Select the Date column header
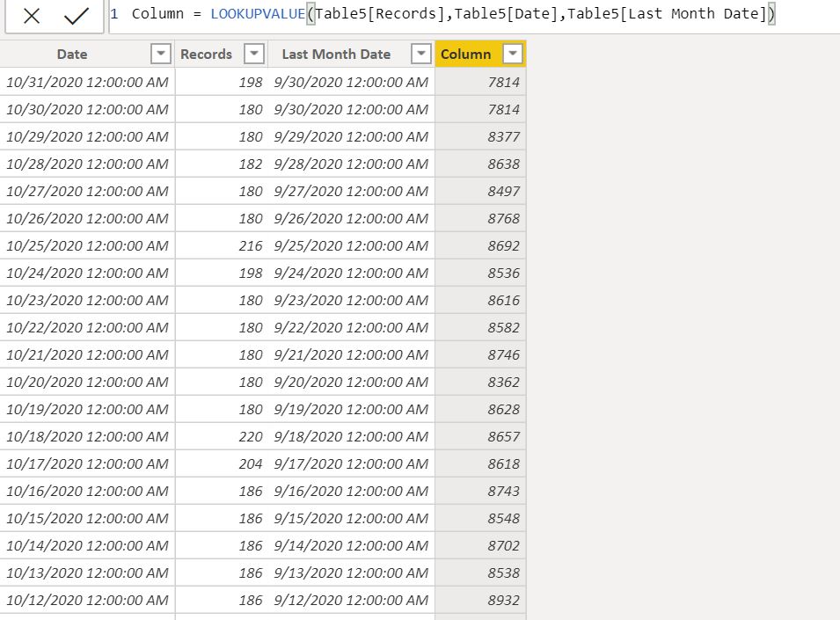Image resolution: width=840 pixels, height=620 pixels. pyautogui.click(x=72, y=54)
